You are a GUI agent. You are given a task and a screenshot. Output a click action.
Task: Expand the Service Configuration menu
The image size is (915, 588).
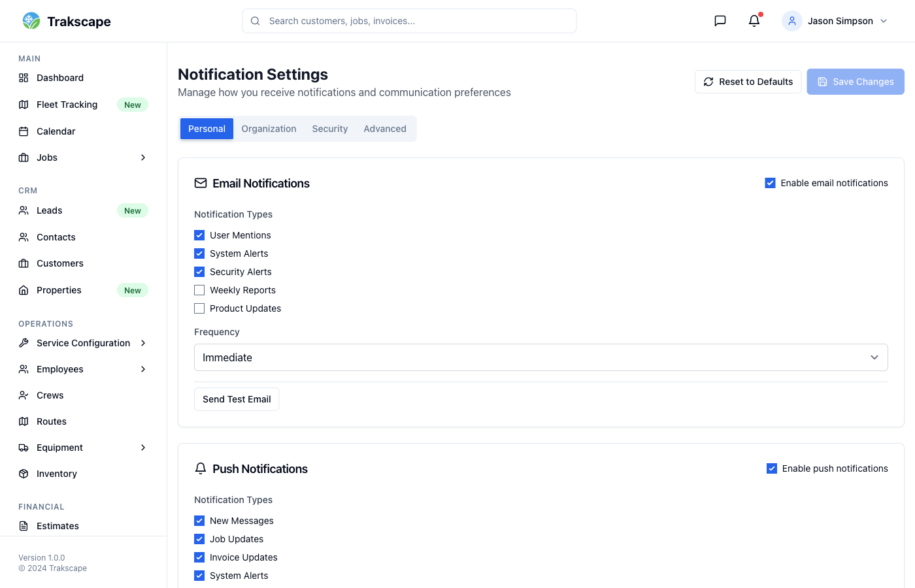(143, 343)
